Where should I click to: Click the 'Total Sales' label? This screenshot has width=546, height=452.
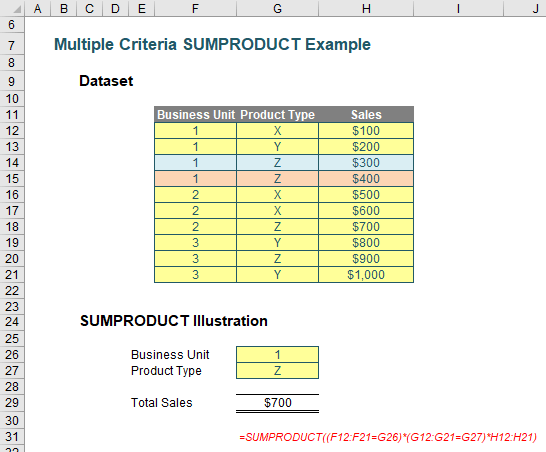click(162, 403)
